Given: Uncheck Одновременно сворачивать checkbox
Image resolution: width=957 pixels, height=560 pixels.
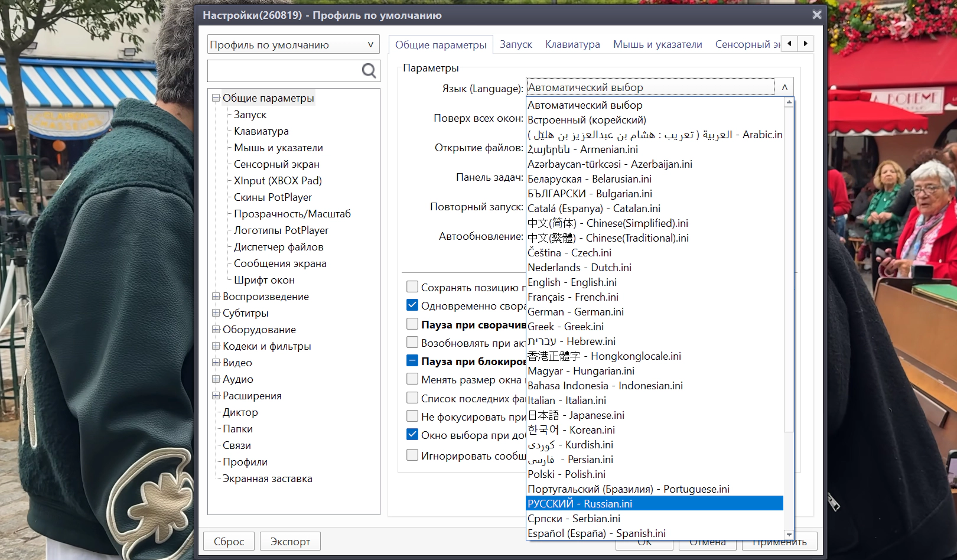Looking at the screenshot, I should [x=412, y=305].
